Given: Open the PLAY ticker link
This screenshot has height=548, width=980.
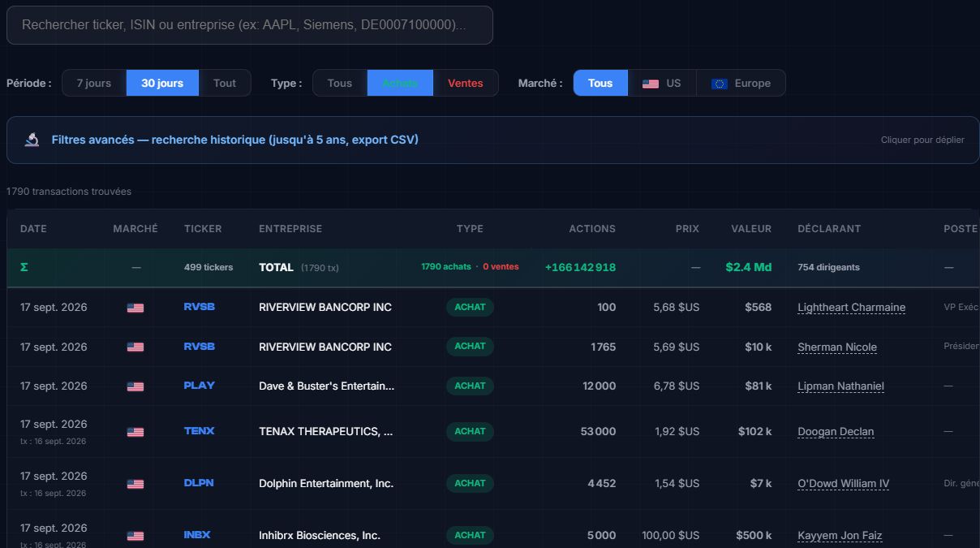Looking at the screenshot, I should [x=200, y=386].
